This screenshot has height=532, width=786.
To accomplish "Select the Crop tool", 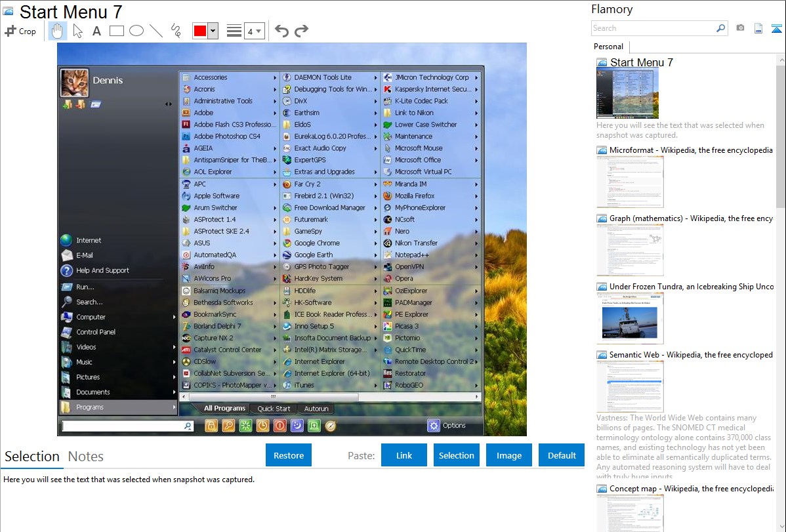I will (x=20, y=31).
